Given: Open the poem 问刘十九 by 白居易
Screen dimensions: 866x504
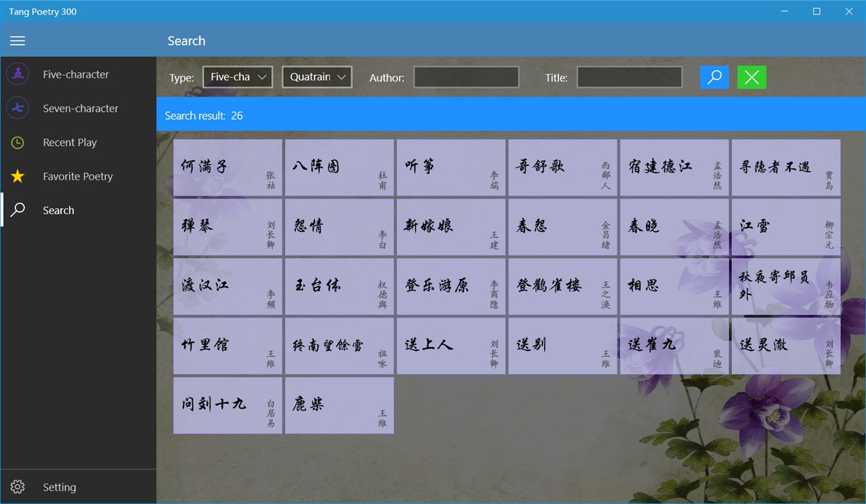Looking at the screenshot, I should tap(228, 405).
